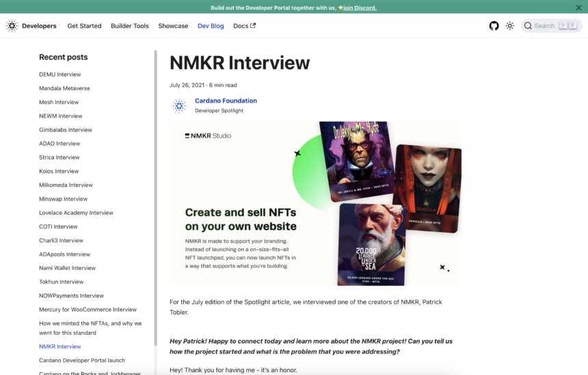Screen dimensions: 588x375
Task: Open the Cardano Developer Portal launch post
Action: tap(82, 361)
